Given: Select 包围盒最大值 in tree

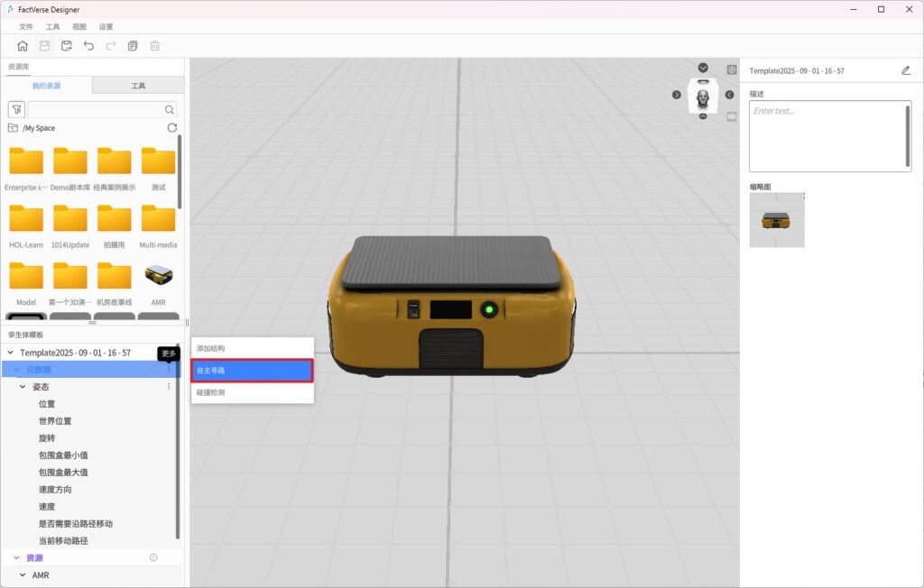Looking at the screenshot, I should [x=63, y=472].
